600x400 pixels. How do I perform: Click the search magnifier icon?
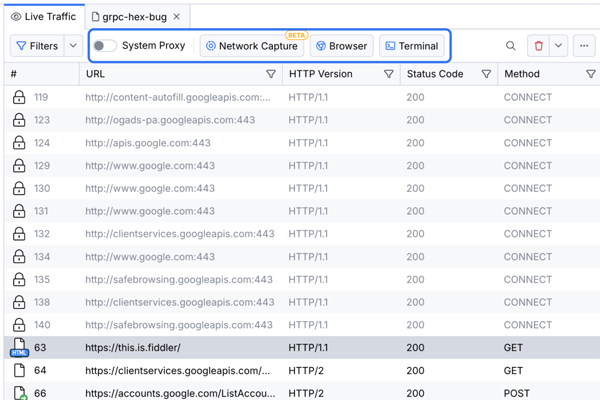[511, 46]
